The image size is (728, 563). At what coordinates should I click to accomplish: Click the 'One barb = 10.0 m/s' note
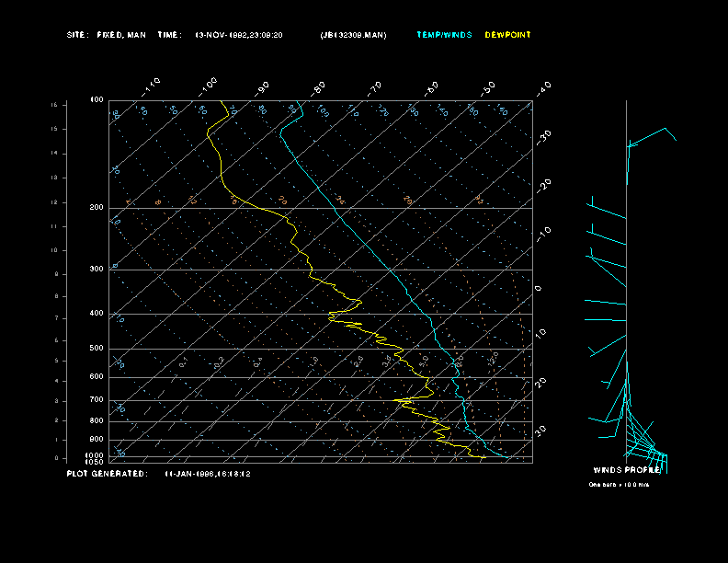(x=619, y=485)
